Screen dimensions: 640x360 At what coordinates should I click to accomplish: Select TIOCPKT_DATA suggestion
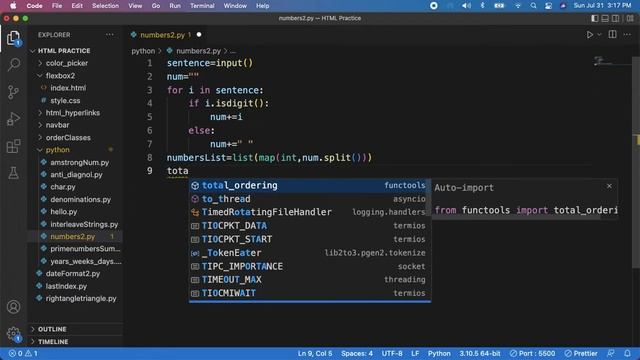point(309,226)
